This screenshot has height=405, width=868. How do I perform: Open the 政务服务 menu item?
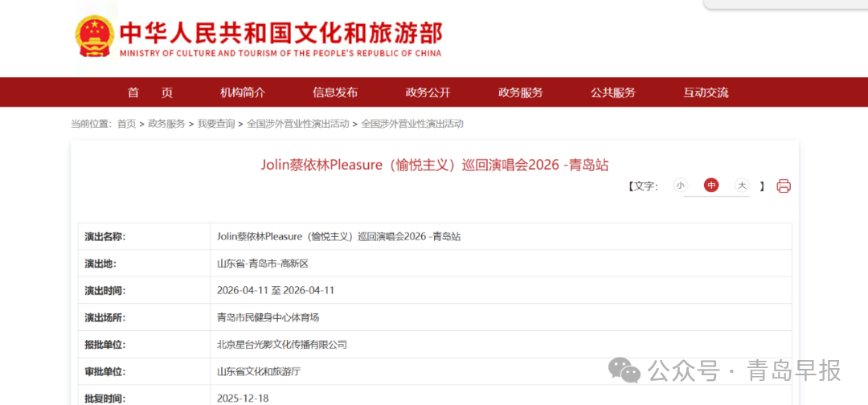tap(520, 92)
